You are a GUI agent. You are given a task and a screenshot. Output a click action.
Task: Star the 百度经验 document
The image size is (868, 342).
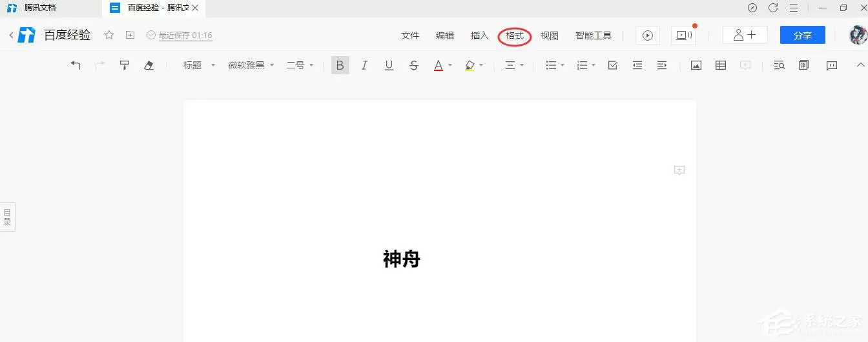tap(109, 35)
